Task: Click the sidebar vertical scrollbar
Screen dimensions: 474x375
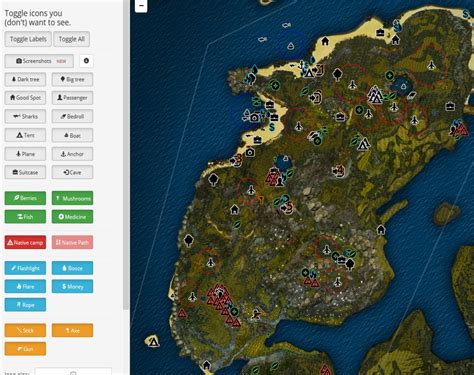Action: (x=126, y=155)
